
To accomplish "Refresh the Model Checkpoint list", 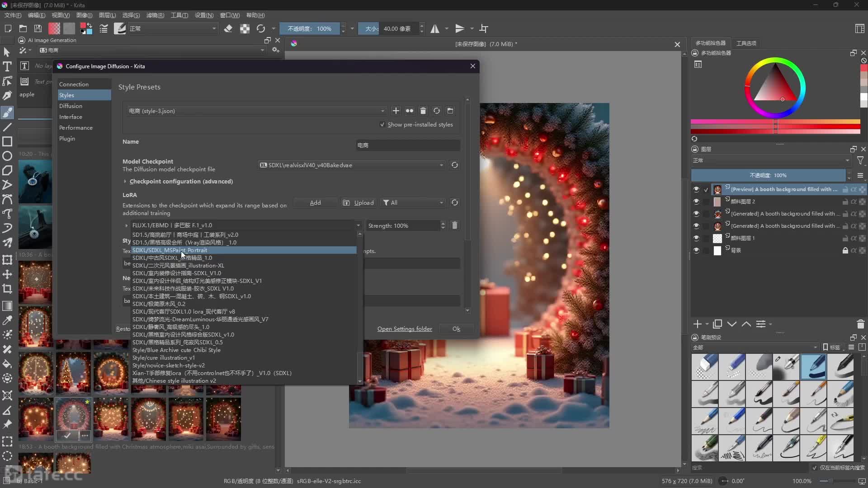I will click(455, 165).
